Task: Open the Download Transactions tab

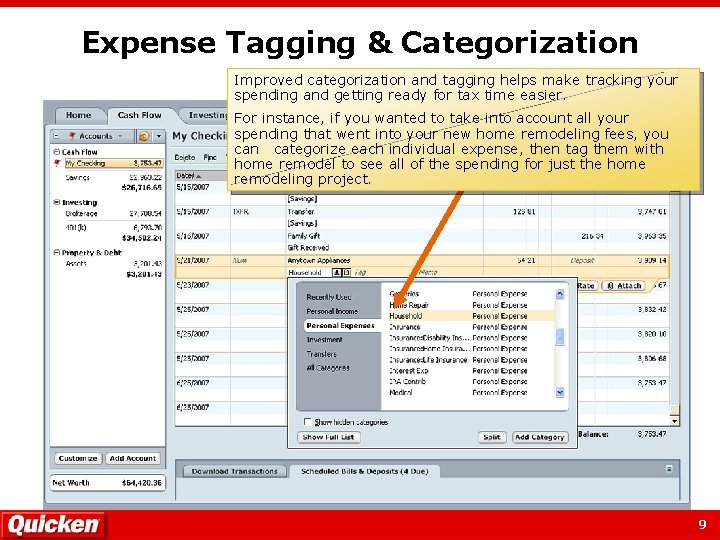Action: (x=235, y=471)
